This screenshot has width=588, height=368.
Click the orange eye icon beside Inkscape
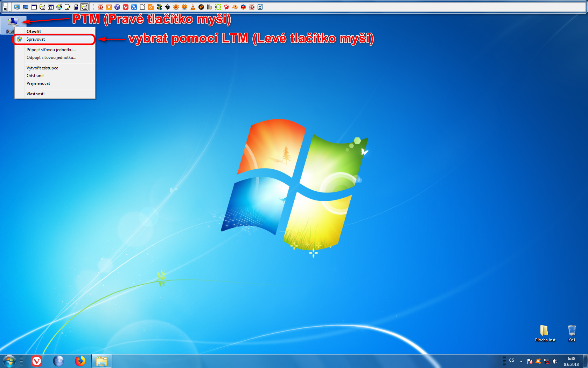point(176,7)
